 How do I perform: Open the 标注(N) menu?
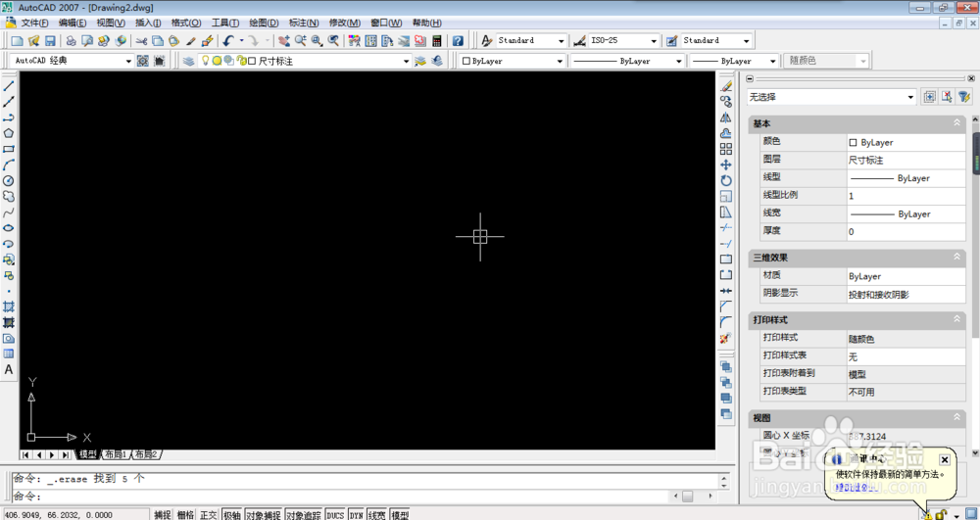point(304,23)
